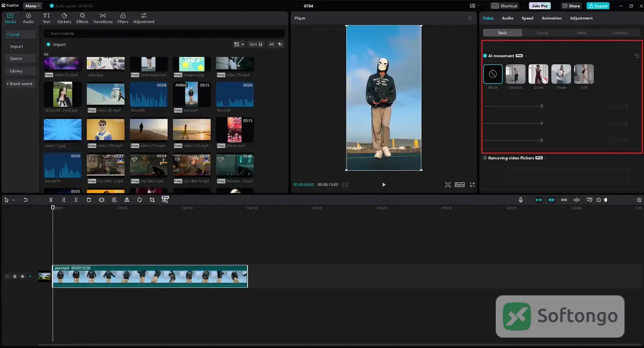Toggle track visibility eye icon
The width and height of the screenshot is (644, 348).
22,276
